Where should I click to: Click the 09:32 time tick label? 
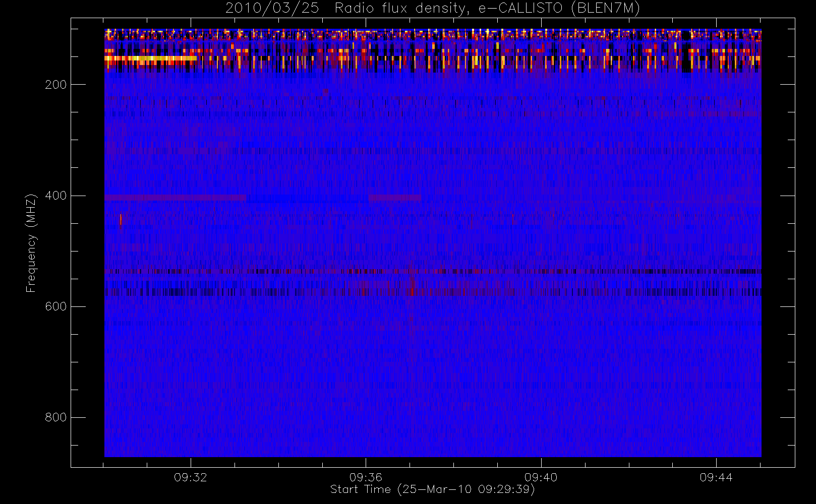[191, 477]
